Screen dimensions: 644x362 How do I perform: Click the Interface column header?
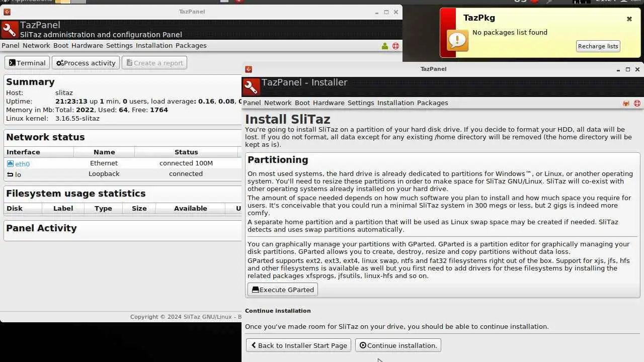[x=39, y=152]
